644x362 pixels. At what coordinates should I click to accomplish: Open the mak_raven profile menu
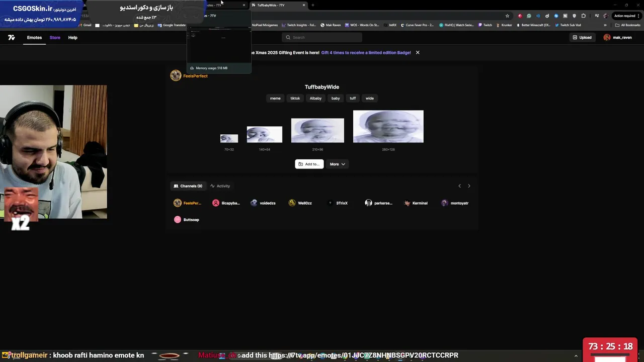click(618, 37)
